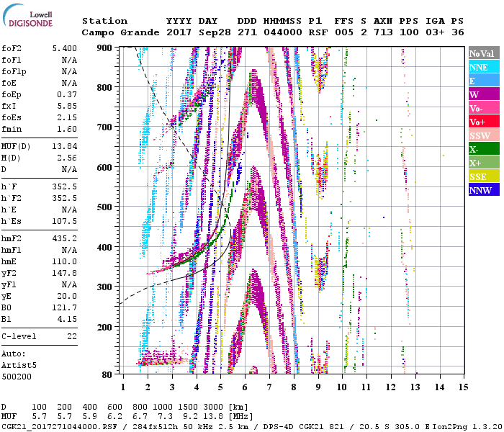This screenshot has width=504, height=432.
Task: Click the W purple legend swatch
Action: click(482, 94)
